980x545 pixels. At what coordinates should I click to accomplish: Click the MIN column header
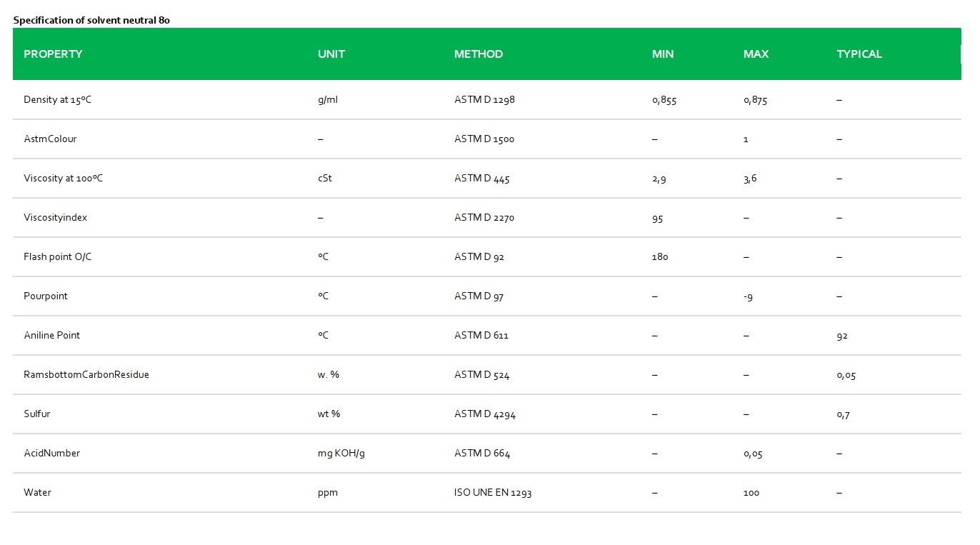click(663, 54)
